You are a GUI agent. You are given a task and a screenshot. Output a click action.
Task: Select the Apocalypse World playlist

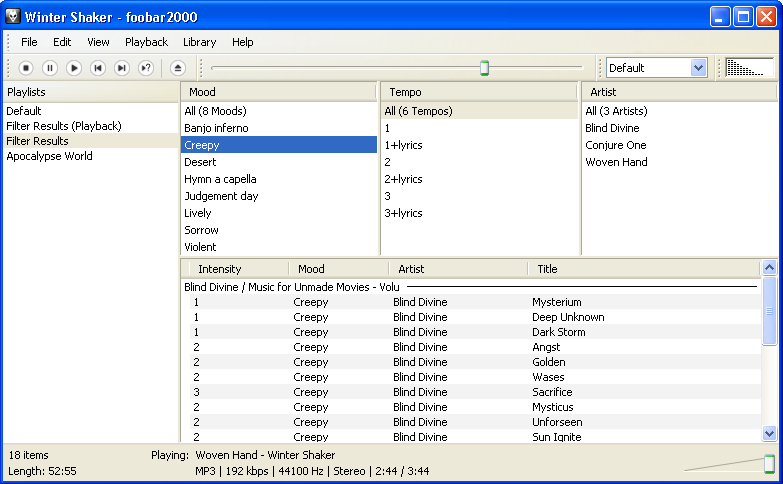pos(90,156)
